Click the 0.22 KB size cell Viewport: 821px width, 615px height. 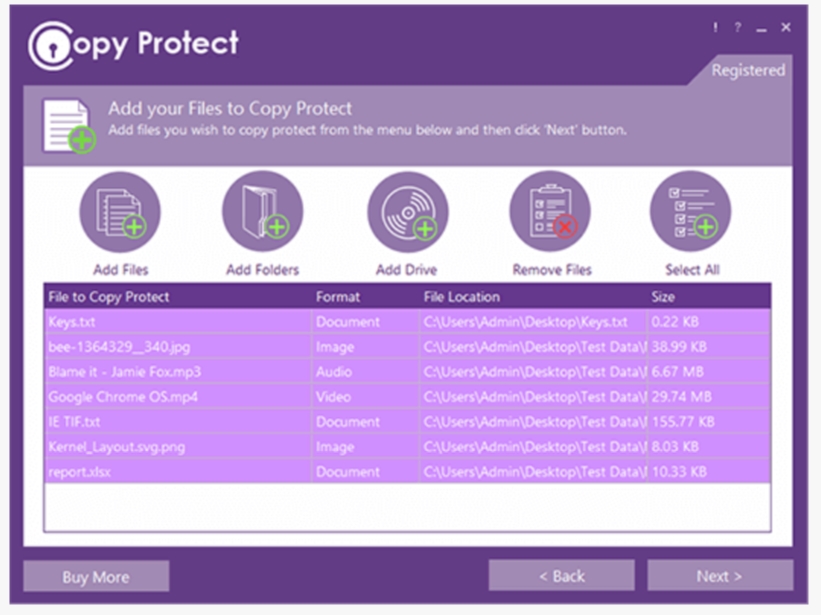709,321
